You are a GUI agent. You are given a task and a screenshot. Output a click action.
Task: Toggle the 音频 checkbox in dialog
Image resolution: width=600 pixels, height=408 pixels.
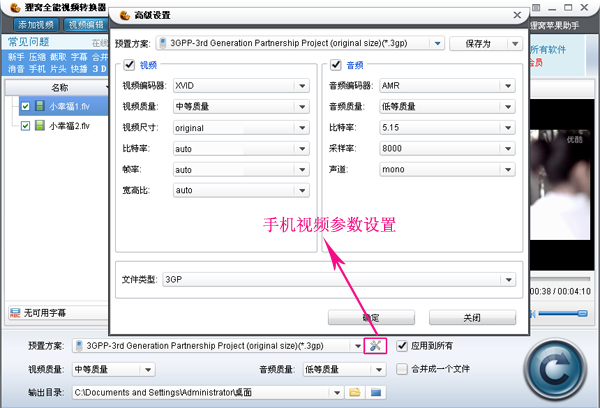pyautogui.click(x=336, y=65)
